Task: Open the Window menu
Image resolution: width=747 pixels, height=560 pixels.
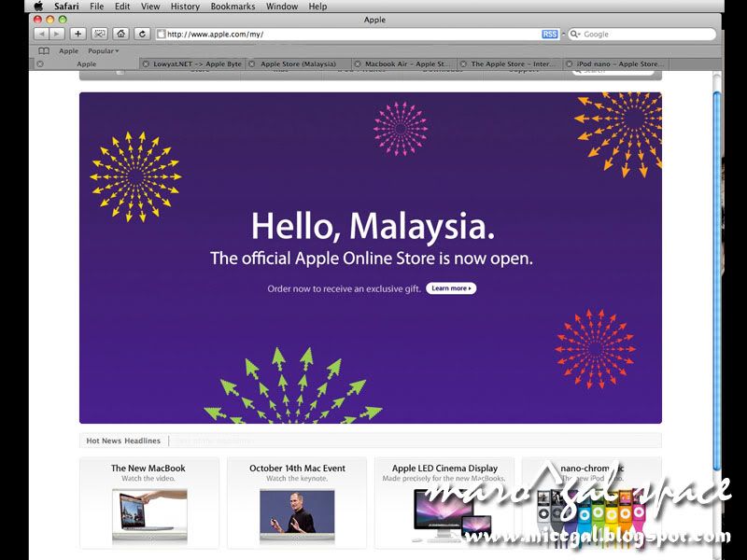Action: [282, 7]
